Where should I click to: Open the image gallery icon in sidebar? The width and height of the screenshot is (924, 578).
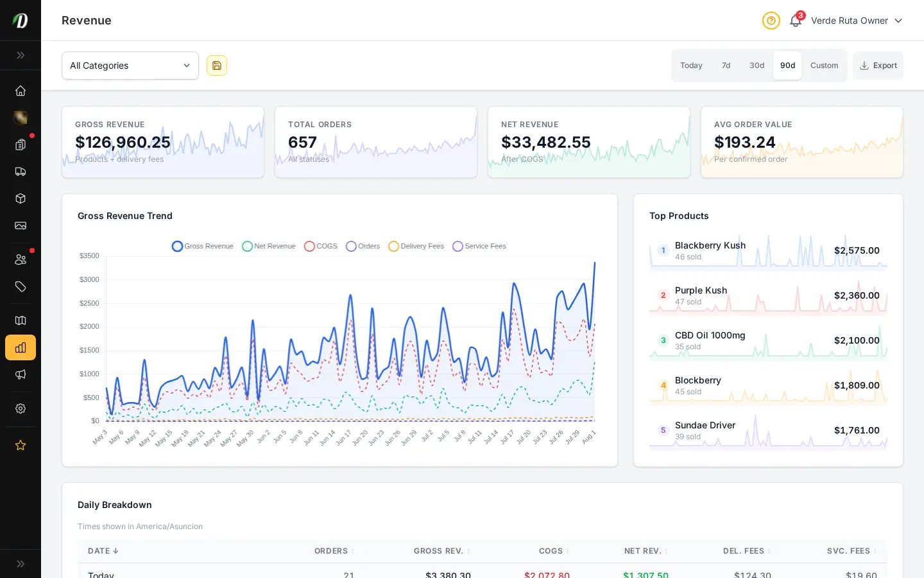(x=21, y=225)
